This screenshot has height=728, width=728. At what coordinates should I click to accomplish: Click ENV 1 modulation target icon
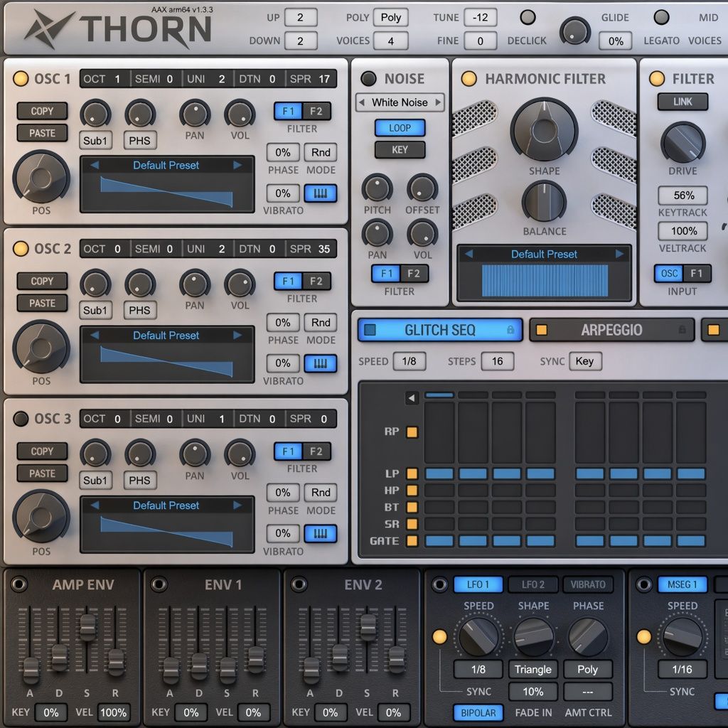click(x=159, y=584)
